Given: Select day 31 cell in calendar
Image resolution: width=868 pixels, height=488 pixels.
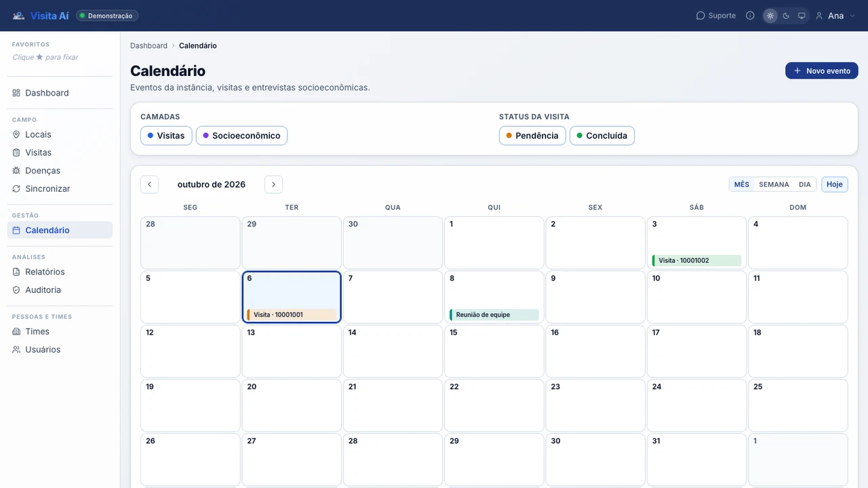Looking at the screenshot, I should click(x=696, y=460).
